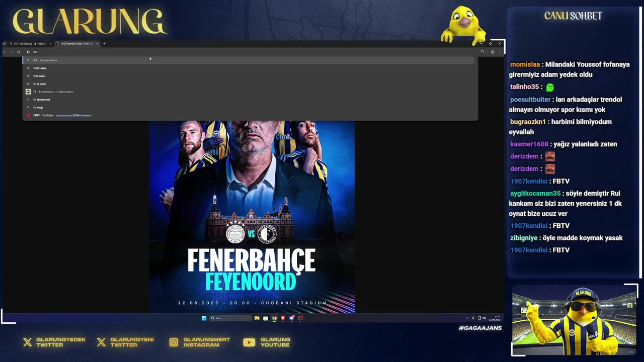Click the X logo beside GLARUNGYEDEK
Image resolution: width=644 pixels, height=362 pixels.
click(x=27, y=342)
